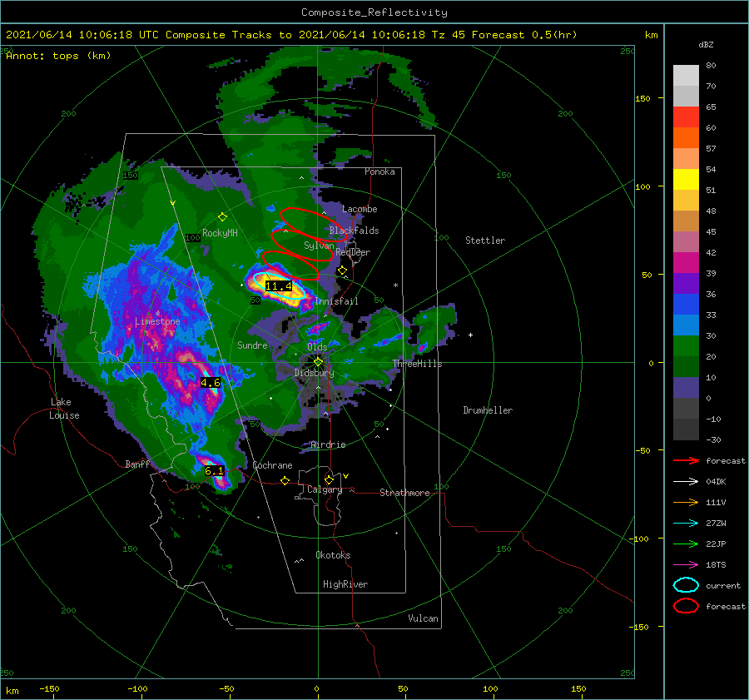Click the cyan current storm ellipse at 11.4
The height and width of the screenshot is (700, 749).
click(x=280, y=285)
